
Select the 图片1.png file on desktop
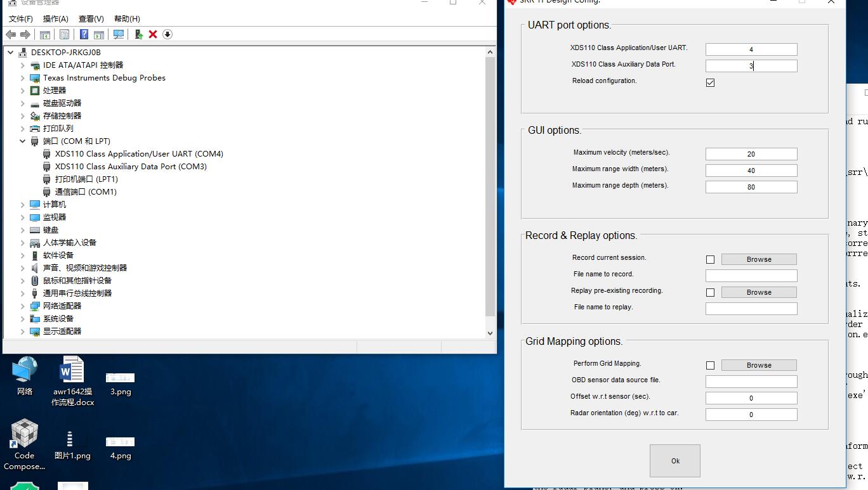[72, 446]
